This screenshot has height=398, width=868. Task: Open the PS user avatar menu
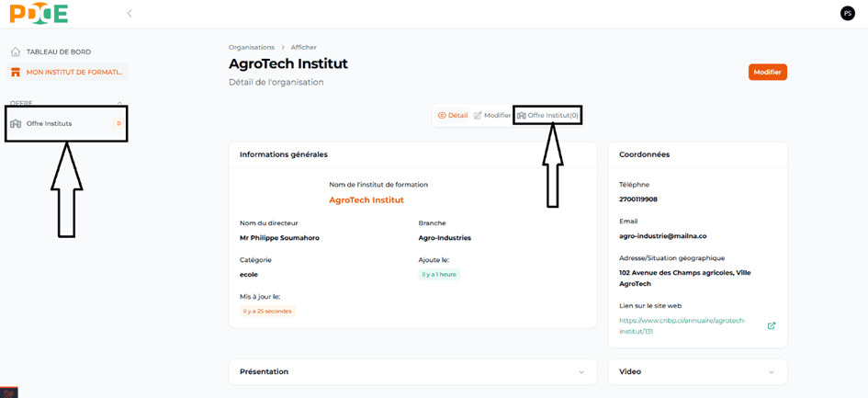(847, 13)
